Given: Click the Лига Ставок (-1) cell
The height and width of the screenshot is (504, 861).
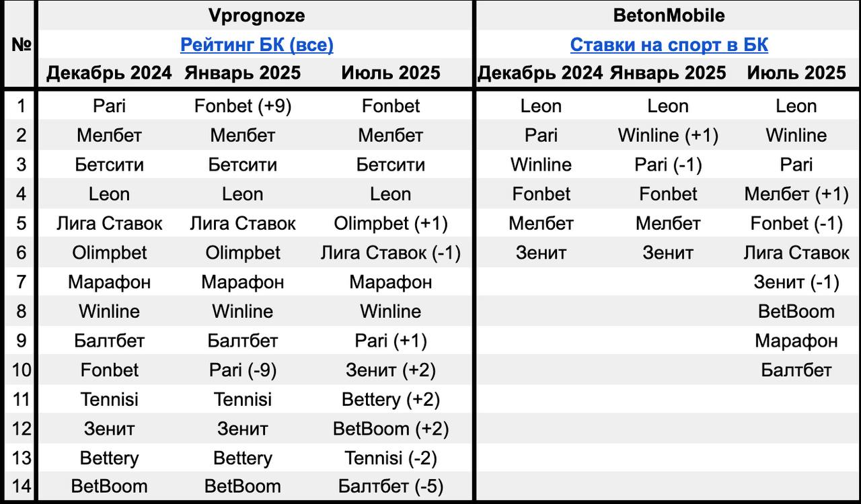Looking at the screenshot, I should [391, 253].
